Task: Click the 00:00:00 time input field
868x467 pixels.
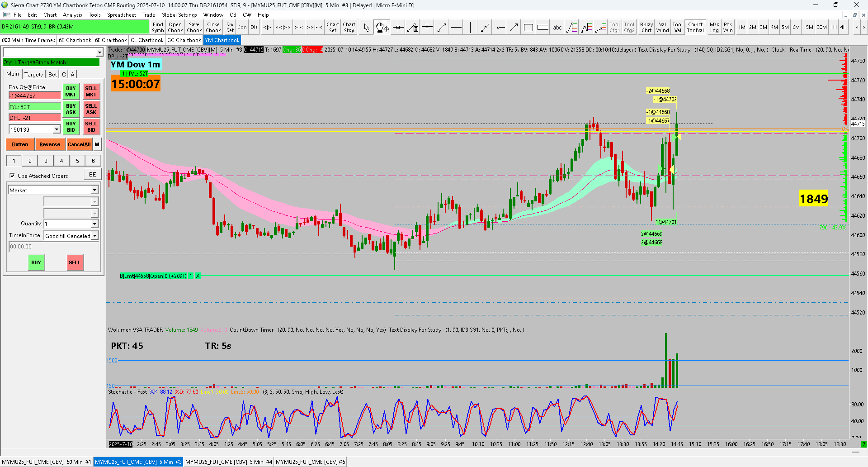Action: coord(54,247)
